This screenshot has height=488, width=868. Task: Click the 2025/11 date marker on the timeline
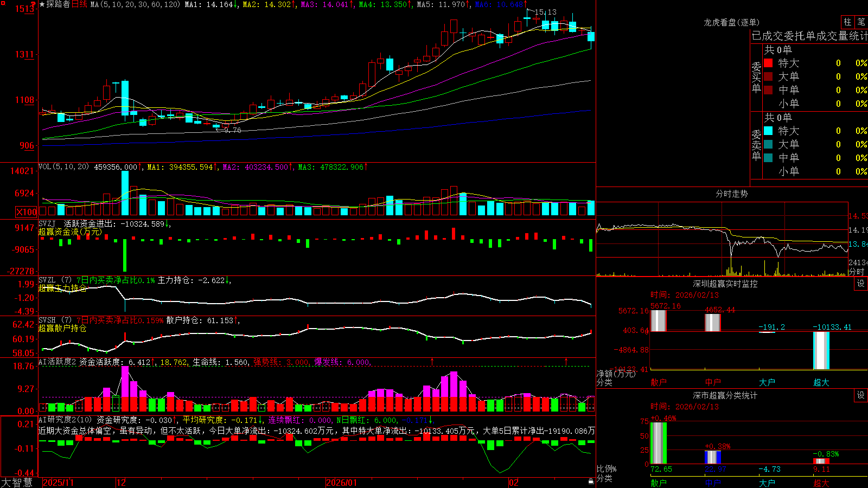[58, 483]
